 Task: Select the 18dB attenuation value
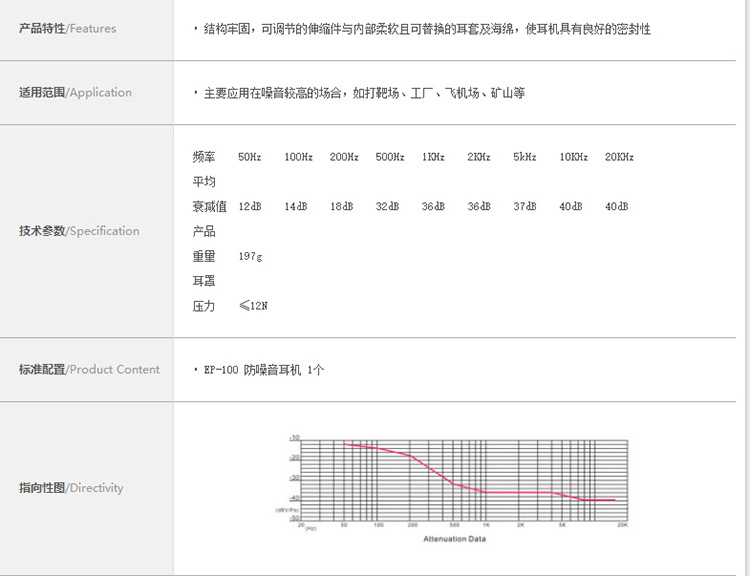coord(342,207)
